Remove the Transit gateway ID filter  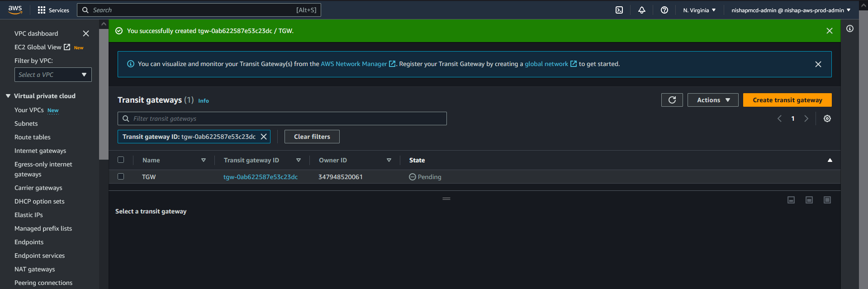(264, 137)
